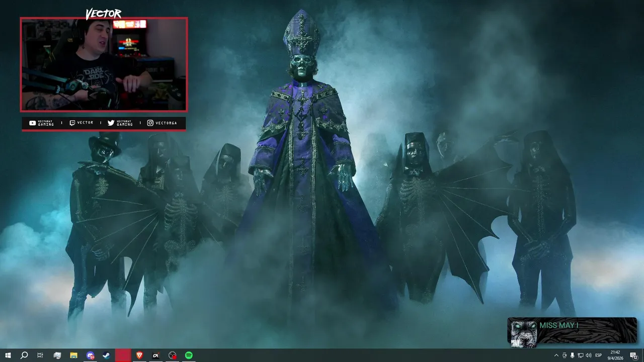Open taskbar Search magnifier

pyautogui.click(x=24, y=355)
